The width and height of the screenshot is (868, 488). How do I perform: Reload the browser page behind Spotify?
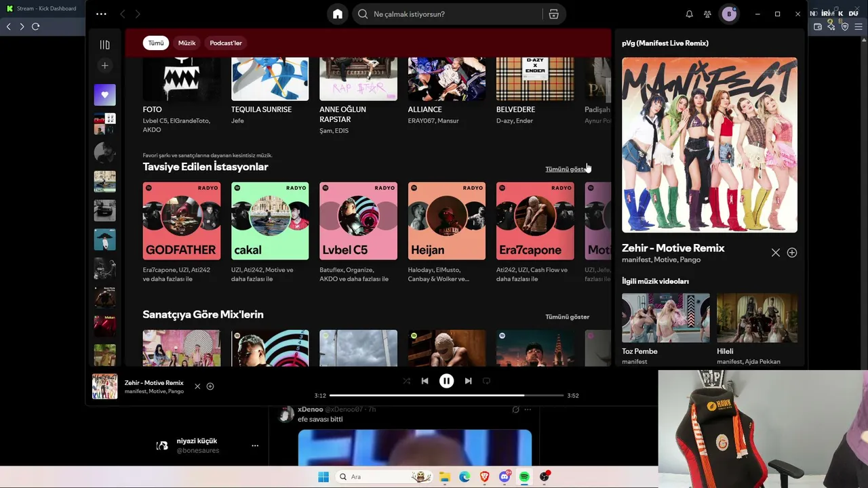click(x=36, y=26)
